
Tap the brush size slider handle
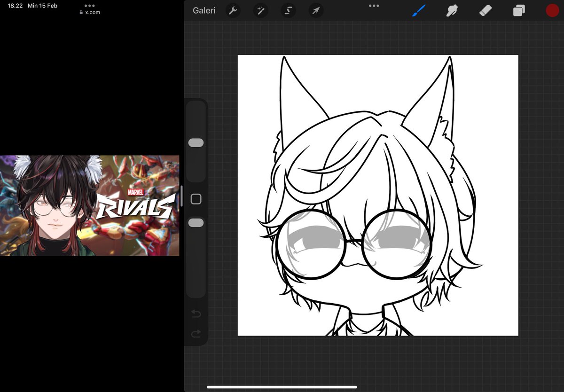click(196, 142)
